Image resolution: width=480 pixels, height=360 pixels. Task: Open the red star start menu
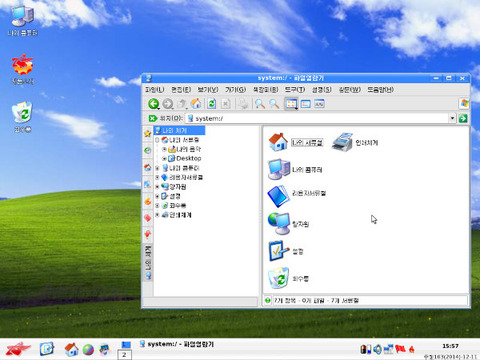18,349
